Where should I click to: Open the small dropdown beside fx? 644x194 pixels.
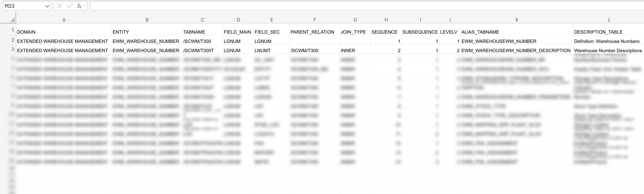click(x=85, y=6)
